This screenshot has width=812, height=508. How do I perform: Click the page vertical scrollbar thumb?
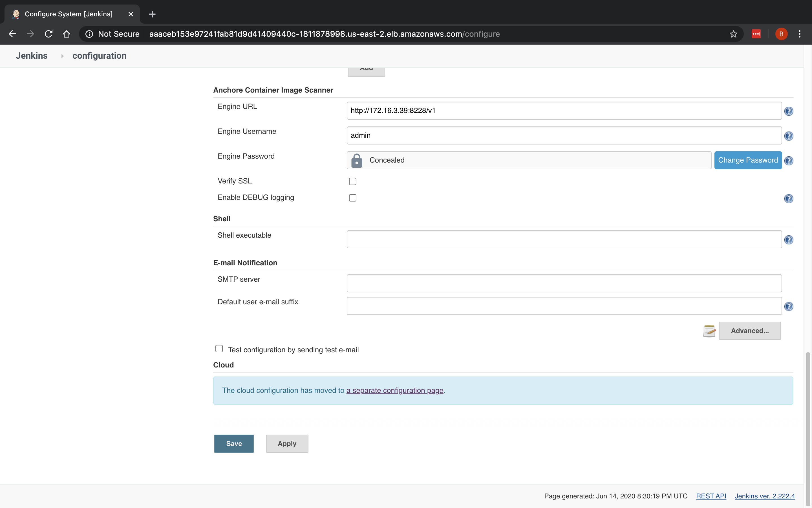[x=808, y=428]
